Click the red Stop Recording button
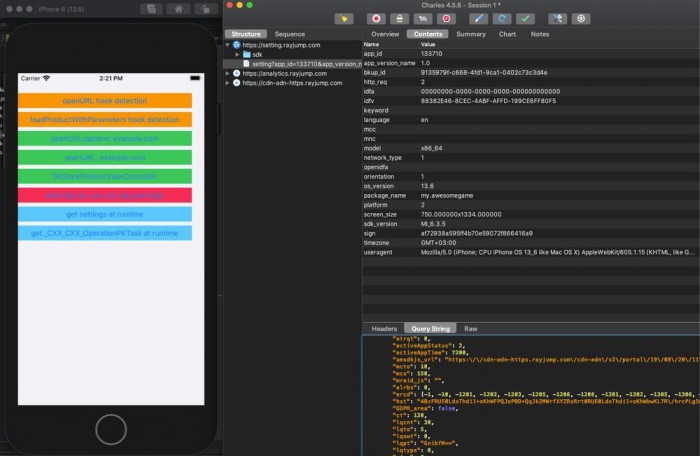 click(377, 18)
